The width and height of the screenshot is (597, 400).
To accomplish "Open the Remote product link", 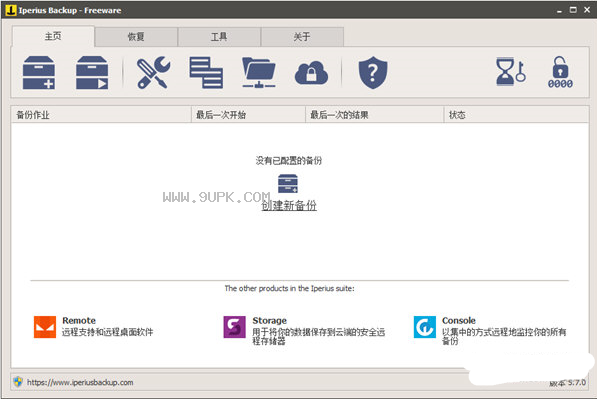I will point(79,320).
